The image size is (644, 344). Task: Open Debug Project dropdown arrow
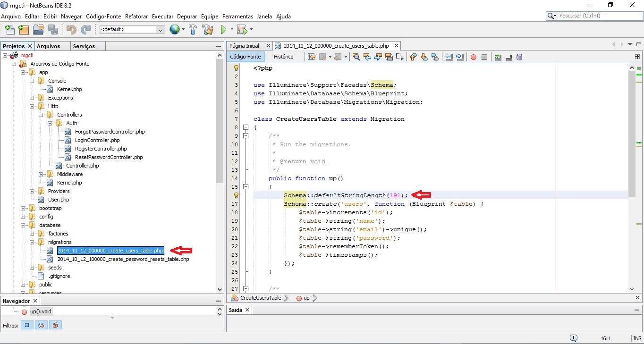pos(251,29)
